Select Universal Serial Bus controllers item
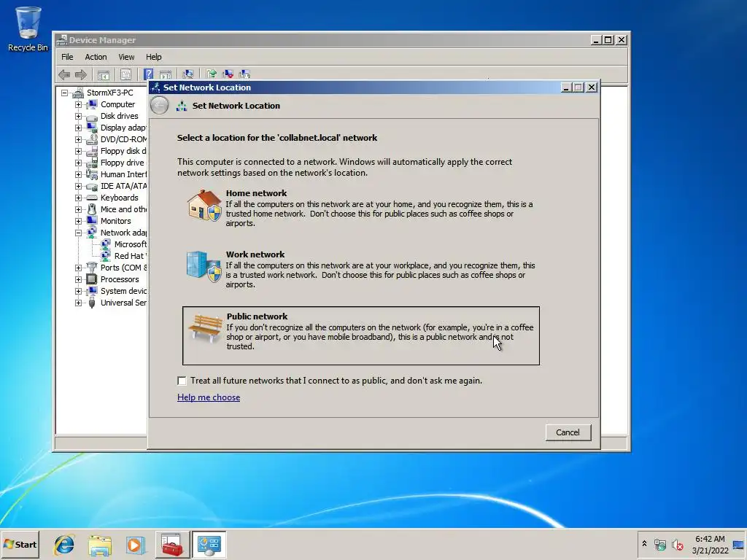This screenshot has height=560, width=747. pyautogui.click(x=123, y=303)
